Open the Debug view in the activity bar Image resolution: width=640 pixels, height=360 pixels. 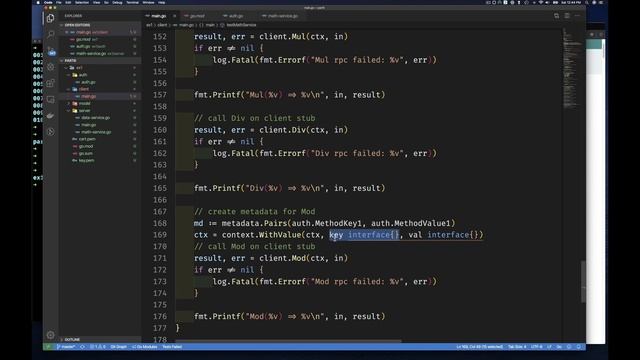51,67
